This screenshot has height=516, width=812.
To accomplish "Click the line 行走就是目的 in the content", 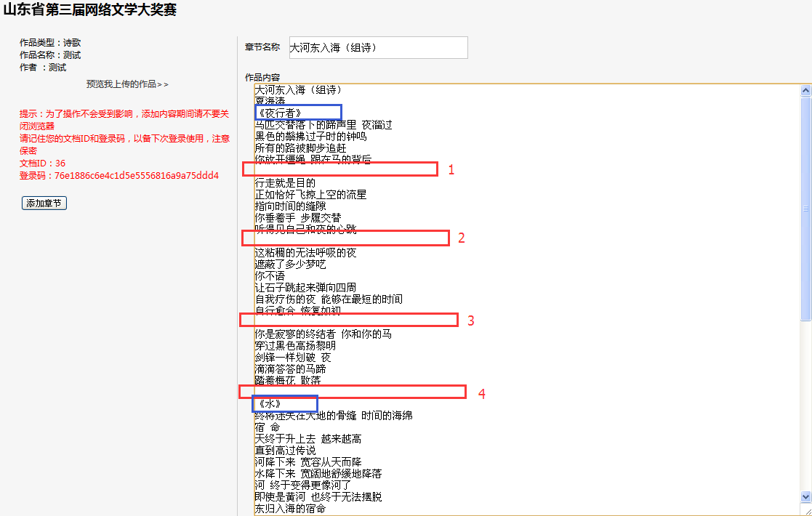I will 285,182.
